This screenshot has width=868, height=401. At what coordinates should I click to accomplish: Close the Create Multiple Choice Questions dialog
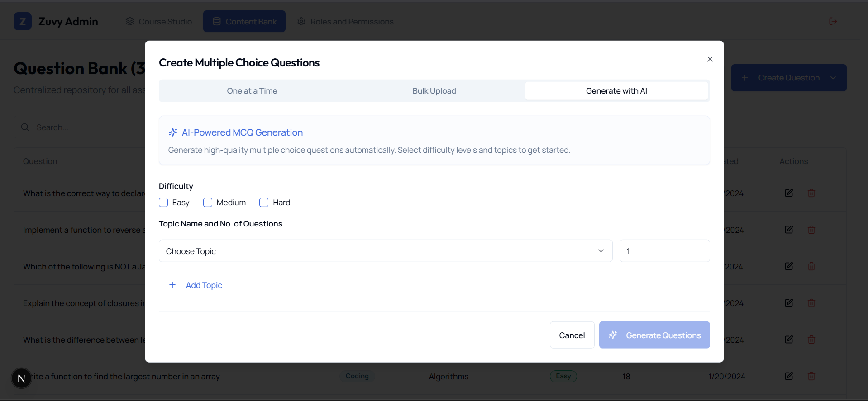pyautogui.click(x=710, y=59)
